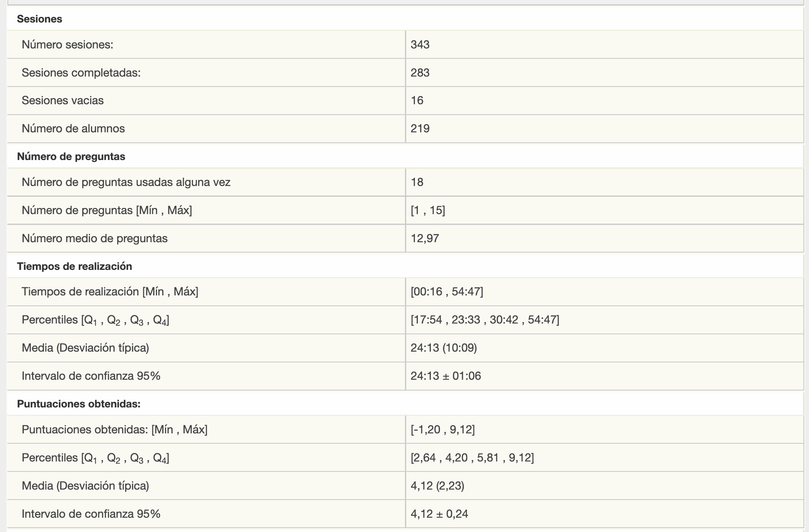
Task: Click the confidence interval 24:13 ± 01:06
Action: point(446,376)
